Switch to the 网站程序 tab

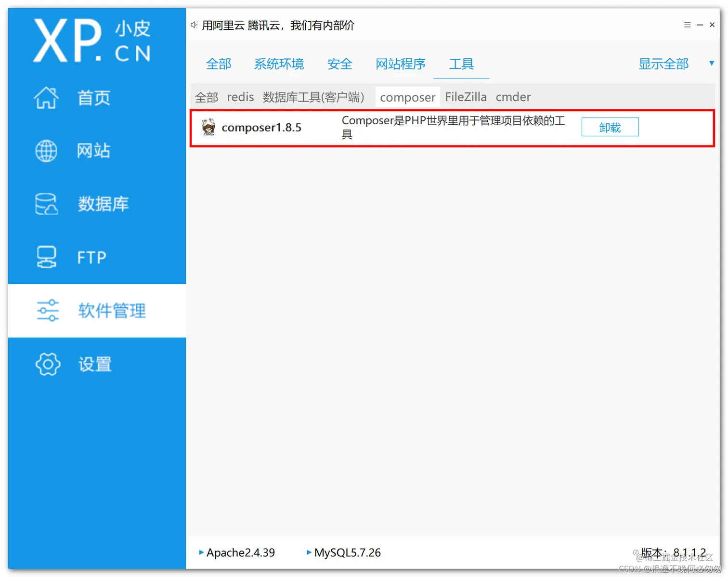[x=401, y=64]
